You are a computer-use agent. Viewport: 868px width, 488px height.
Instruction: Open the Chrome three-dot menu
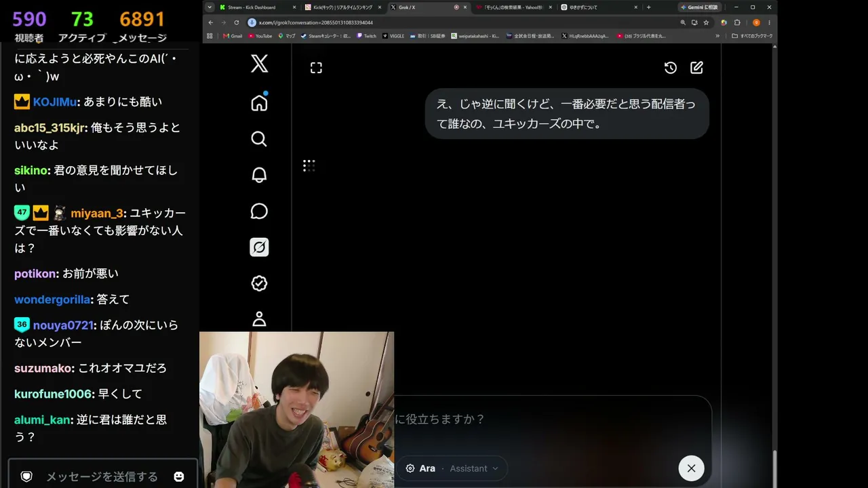click(x=769, y=22)
